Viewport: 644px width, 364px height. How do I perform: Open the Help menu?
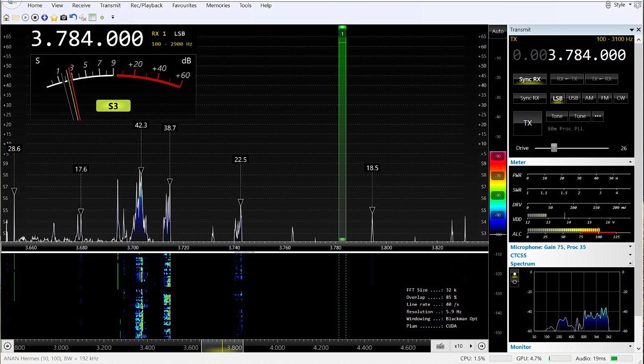click(266, 5)
